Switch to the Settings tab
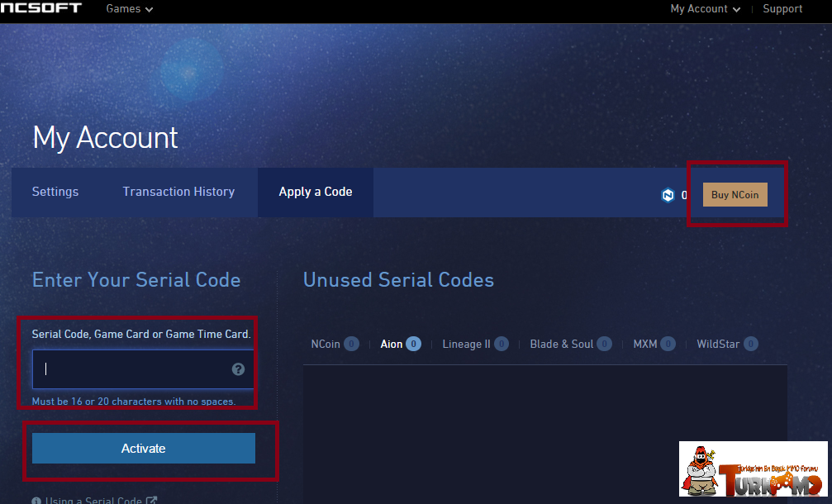 tap(55, 192)
